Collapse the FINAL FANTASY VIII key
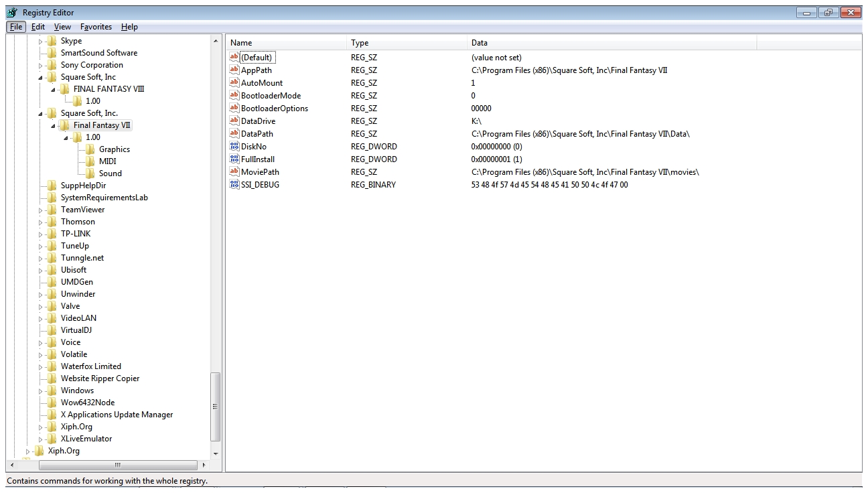The image size is (868, 493). point(54,90)
